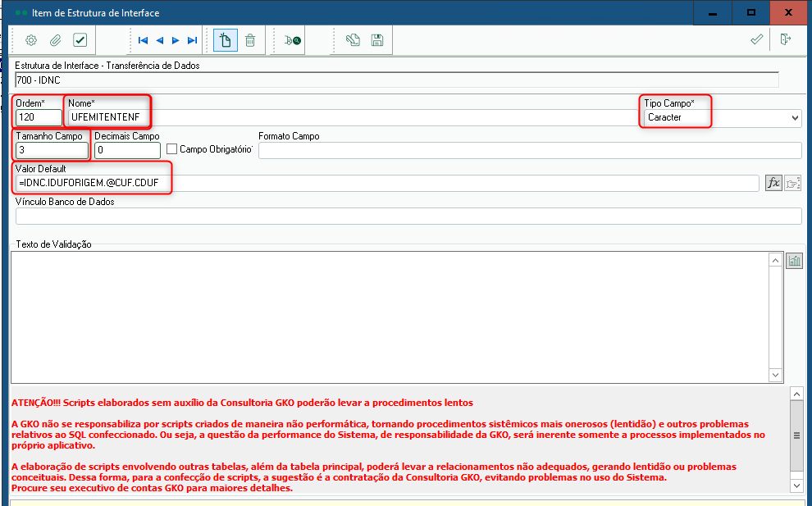Click the Ordem field with value 120

pos(39,117)
